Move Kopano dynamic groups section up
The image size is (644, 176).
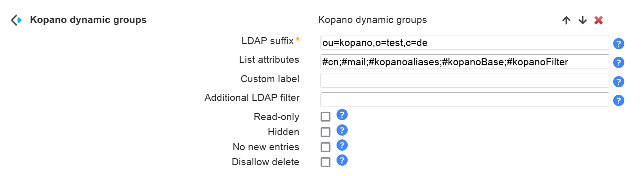click(x=566, y=20)
